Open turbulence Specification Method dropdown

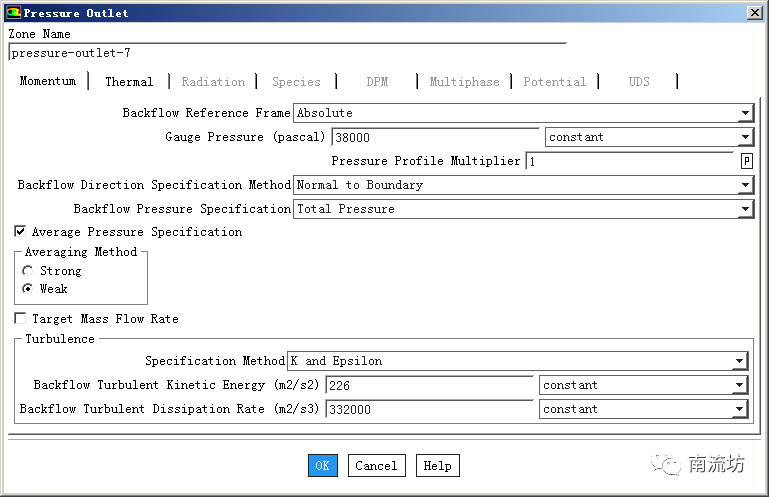[x=739, y=361]
